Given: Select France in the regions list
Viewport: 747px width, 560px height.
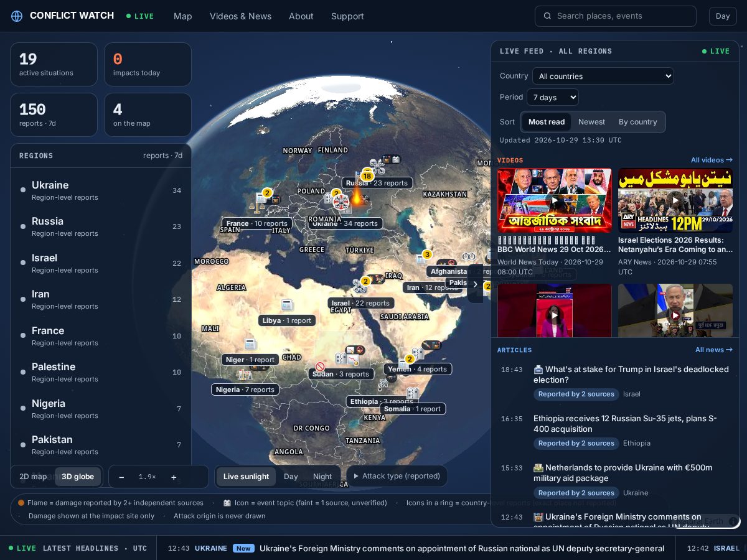Looking at the screenshot, I should coord(100,337).
